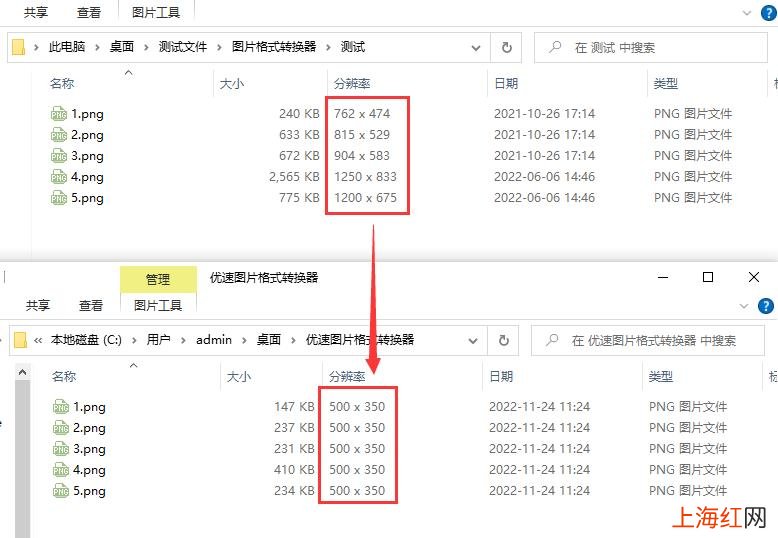Go to 用户 breadcrumb
Screen dimensions: 778x538
point(159,340)
